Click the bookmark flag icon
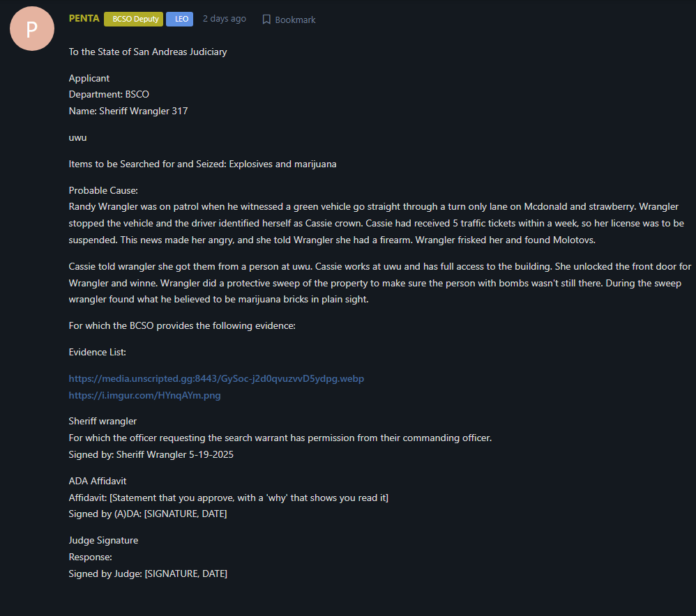Image resolution: width=696 pixels, height=616 pixels. [266, 20]
